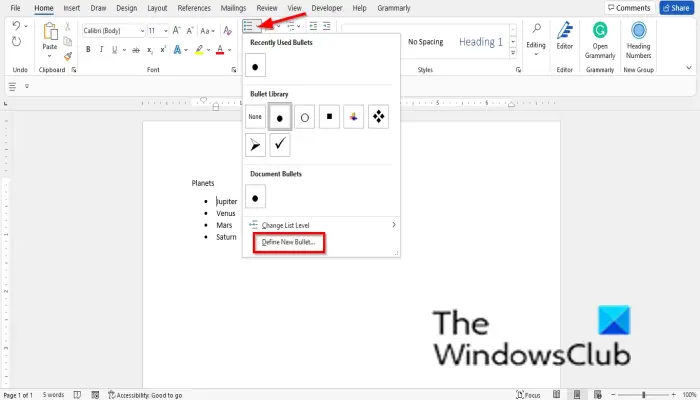
Task: Switch to Print Layout view
Action: pos(577,395)
